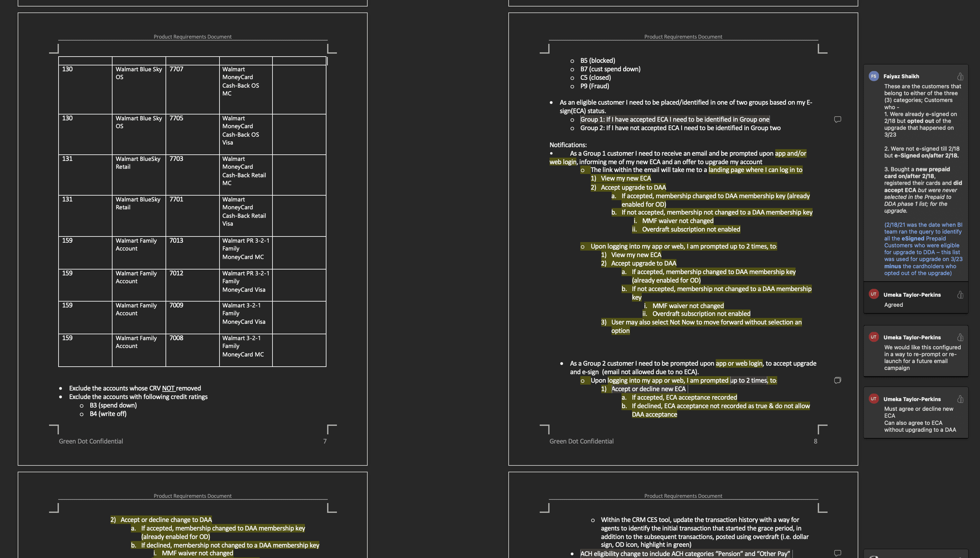The image size is (980, 558).
Task: Click UT avatar on 're-prompt' comment
Action: pos(873,337)
